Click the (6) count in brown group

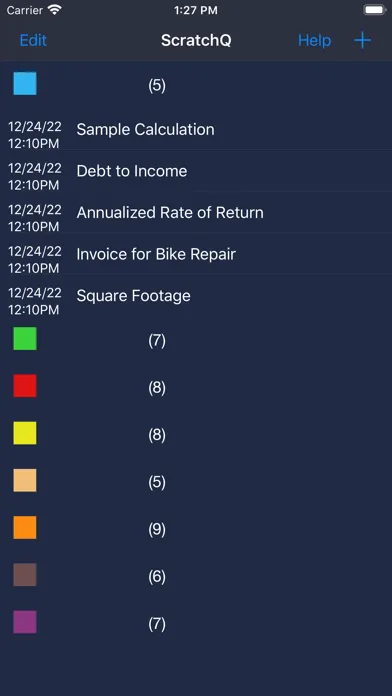click(157, 577)
